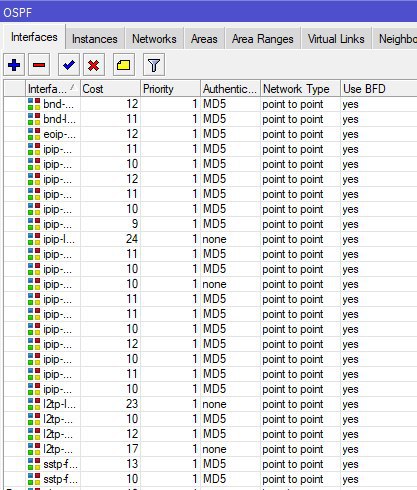Sort by the Network Type column header
The image size is (417, 490).
pyautogui.click(x=300, y=89)
